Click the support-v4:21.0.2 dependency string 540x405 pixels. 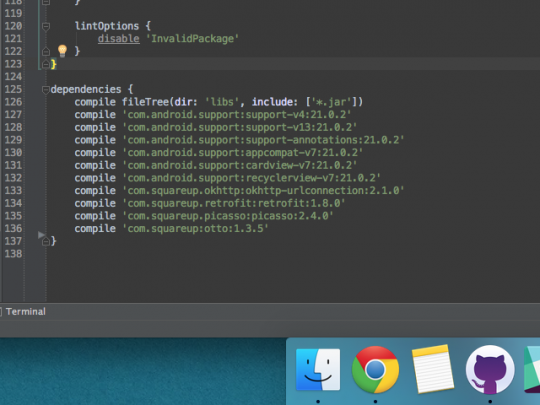tap(237, 115)
